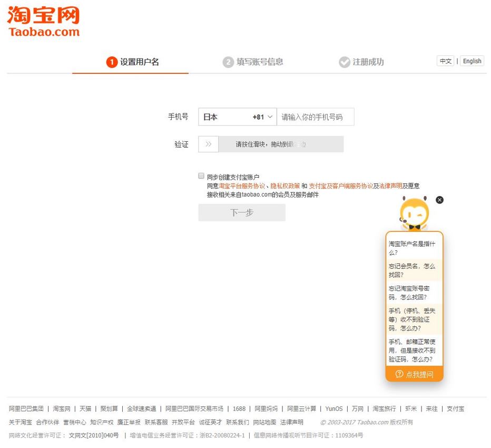
Task: Open 开放平台 footer link
Action: 183,422
